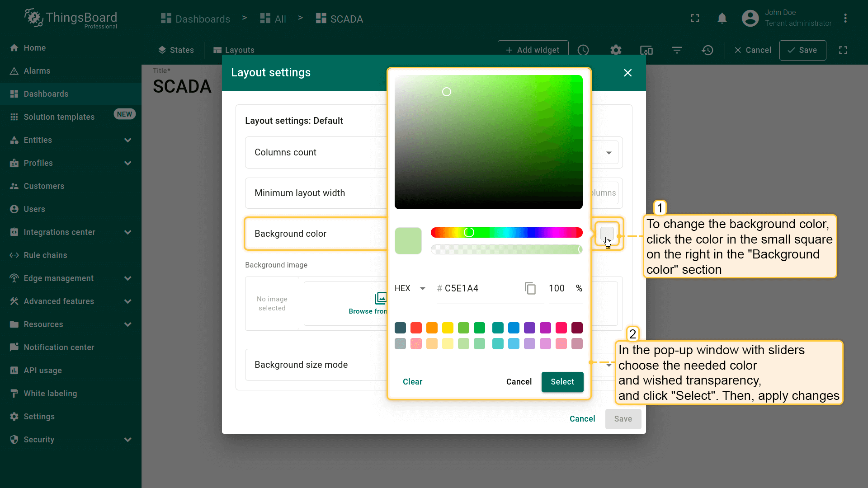Expand the Entities sidebar section

coord(128,140)
